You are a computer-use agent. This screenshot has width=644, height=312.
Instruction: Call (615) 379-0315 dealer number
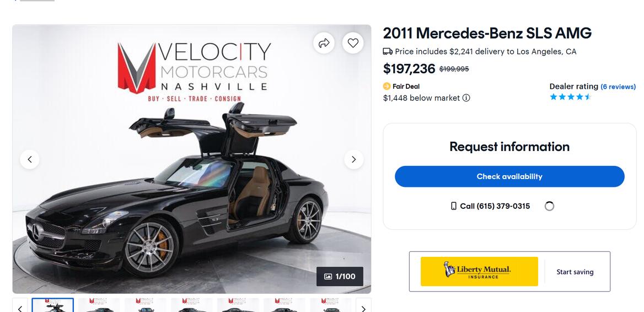[x=495, y=206]
